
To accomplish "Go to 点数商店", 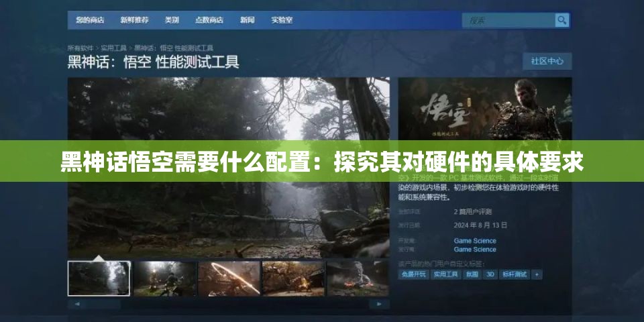I will 209,19.
